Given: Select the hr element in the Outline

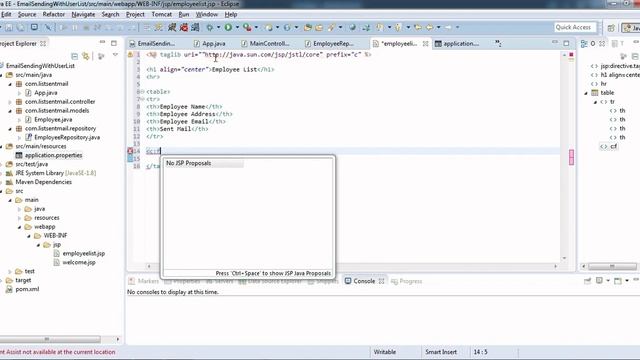Looking at the screenshot, I should [603, 84].
